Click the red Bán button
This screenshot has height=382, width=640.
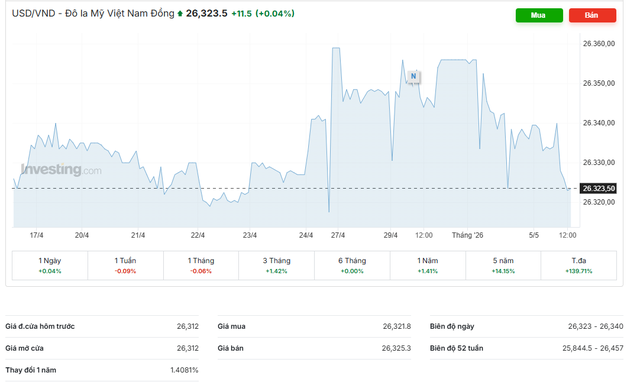coord(592,15)
